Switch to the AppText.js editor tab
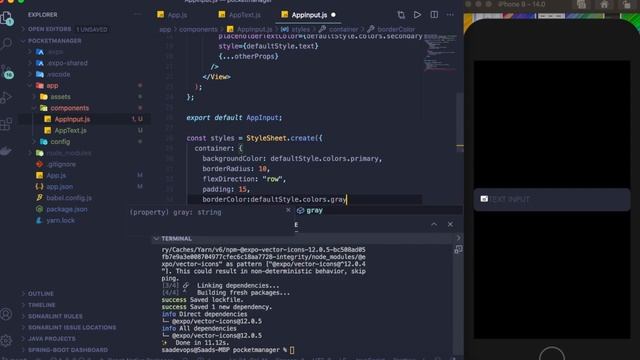This screenshot has width=640, height=360. click(x=240, y=15)
